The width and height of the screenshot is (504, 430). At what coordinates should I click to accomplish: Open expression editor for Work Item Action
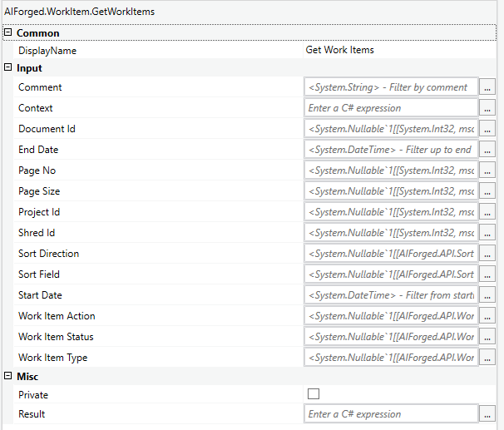[x=487, y=315]
